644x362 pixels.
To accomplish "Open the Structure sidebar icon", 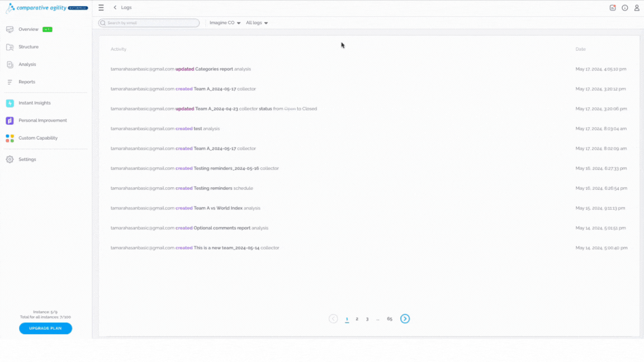I will 10,47.
